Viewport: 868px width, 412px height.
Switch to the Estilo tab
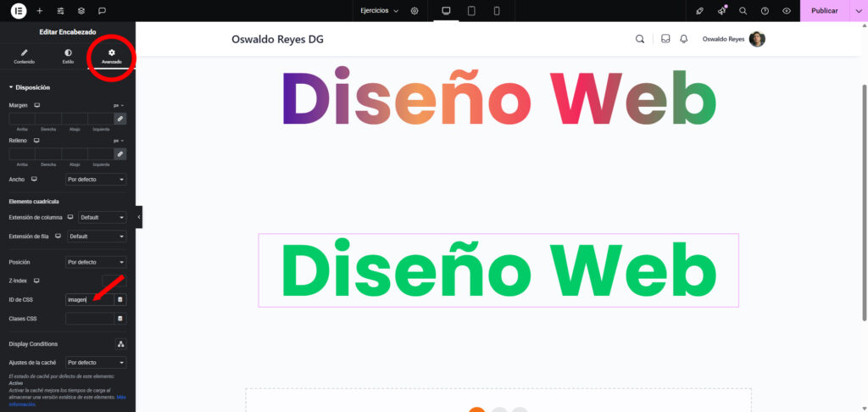[x=68, y=57]
